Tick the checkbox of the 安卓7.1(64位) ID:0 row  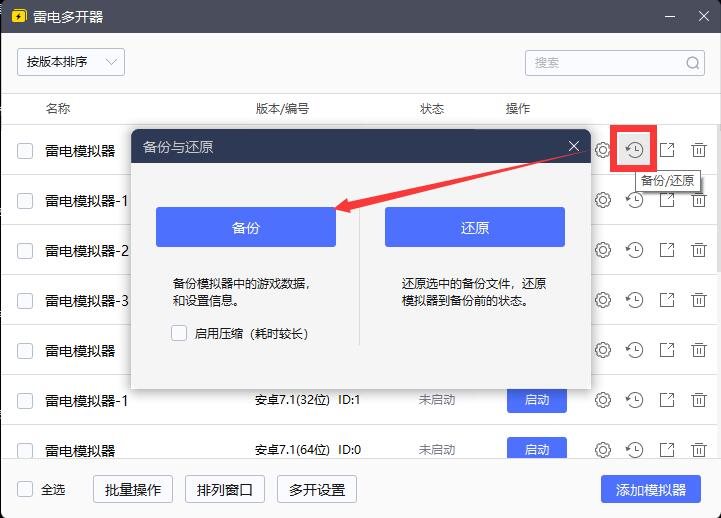(x=25, y=450)
